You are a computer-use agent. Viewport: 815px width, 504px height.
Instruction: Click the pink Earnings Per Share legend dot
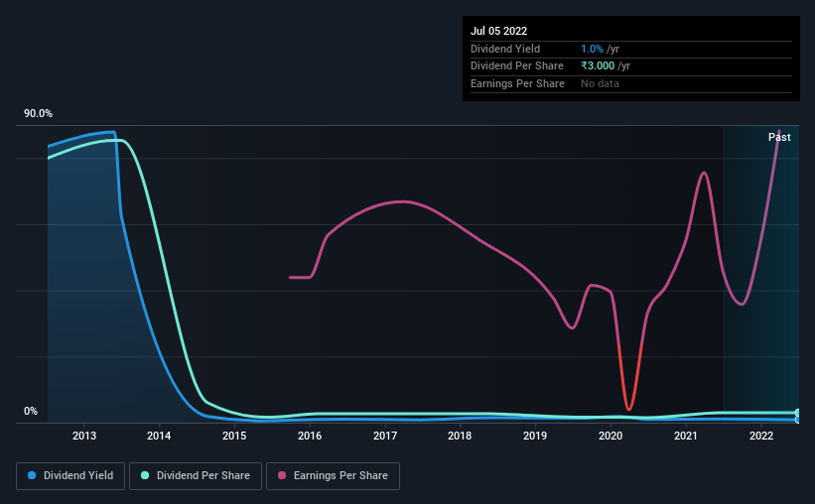[282, 475]
